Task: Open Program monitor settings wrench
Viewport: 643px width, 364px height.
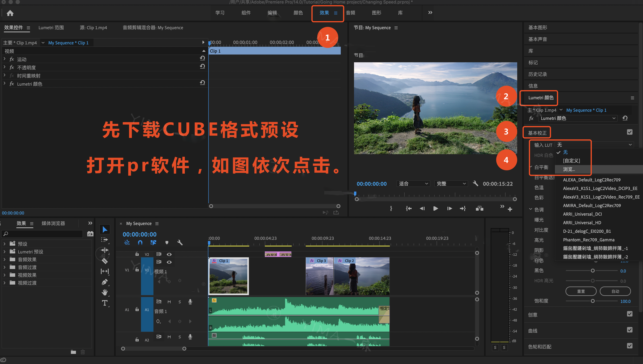Action: point(476,184)
